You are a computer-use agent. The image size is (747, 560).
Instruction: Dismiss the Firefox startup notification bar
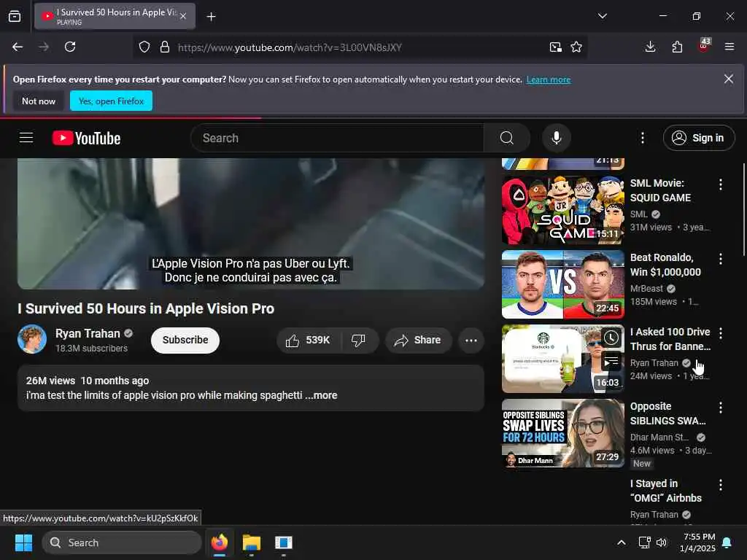pos(729,79)
